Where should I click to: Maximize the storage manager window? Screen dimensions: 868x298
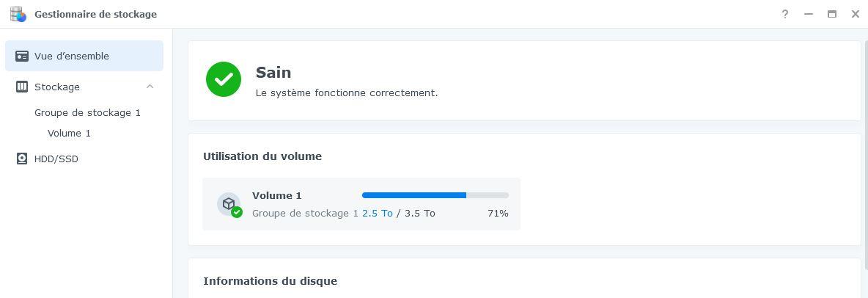click(832, 14)
